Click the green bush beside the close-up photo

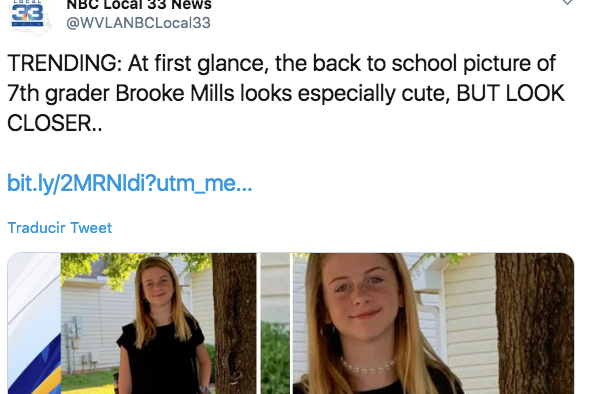275,357
